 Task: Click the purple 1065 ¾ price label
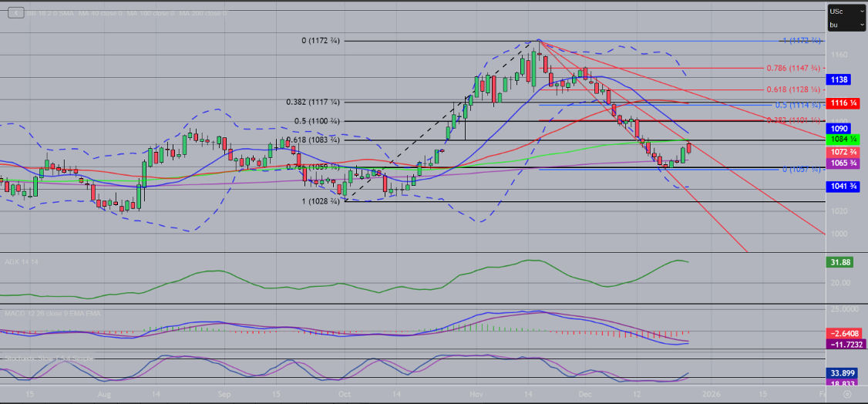point(841,163)
